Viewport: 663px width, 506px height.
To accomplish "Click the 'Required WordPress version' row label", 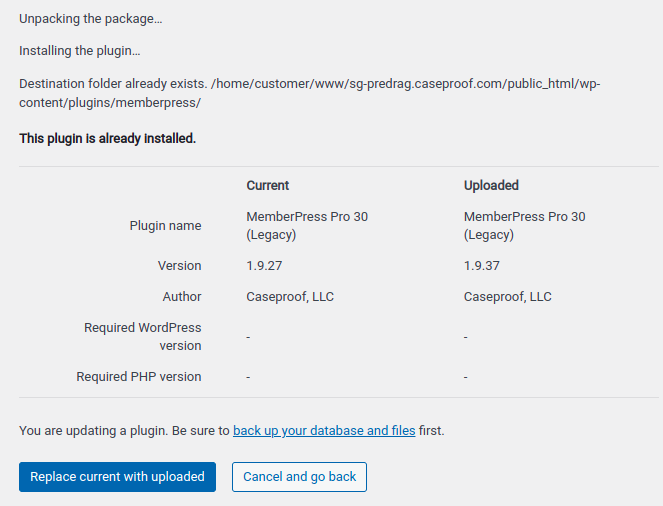I will pyautogui.click(x=143, y=336).
